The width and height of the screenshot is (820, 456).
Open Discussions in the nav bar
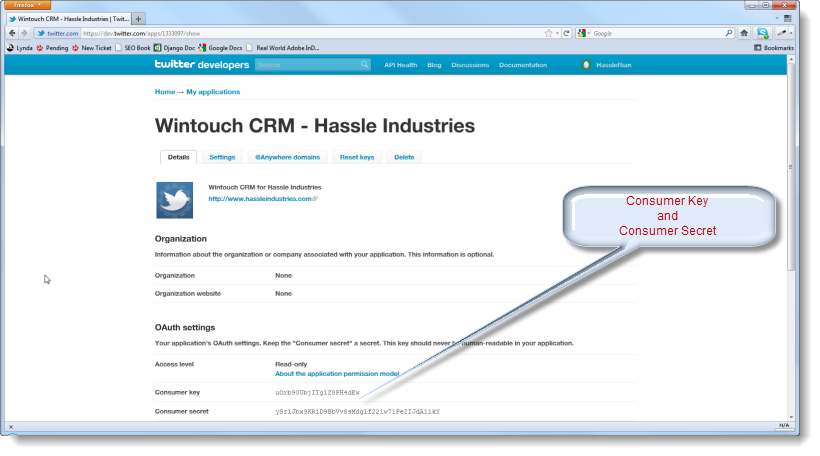(x=470, y=65)
